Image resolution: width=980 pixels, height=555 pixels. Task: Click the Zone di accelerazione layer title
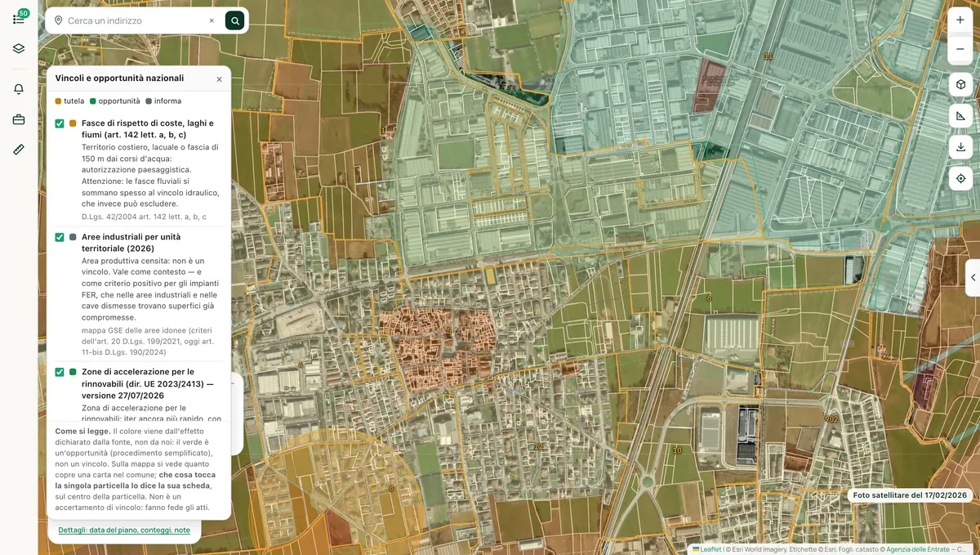(148, 383)
